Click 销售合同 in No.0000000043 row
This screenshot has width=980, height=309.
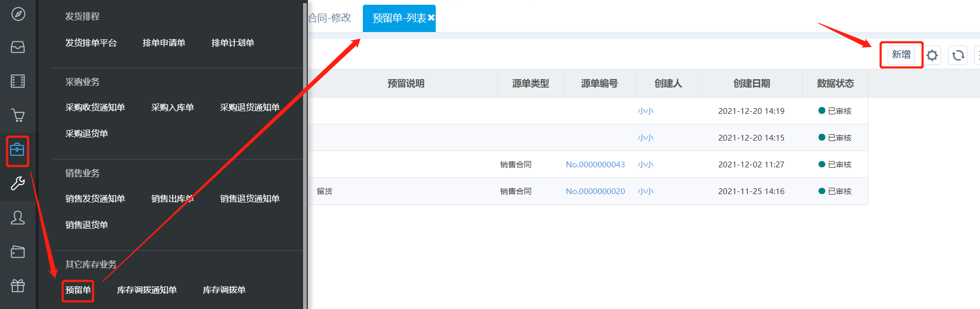516,165
